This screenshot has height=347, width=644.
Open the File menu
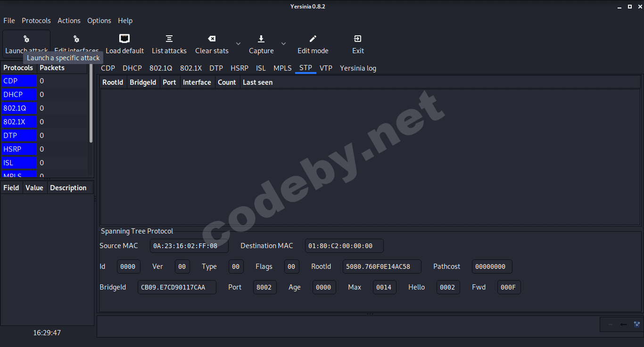(9, 21)
